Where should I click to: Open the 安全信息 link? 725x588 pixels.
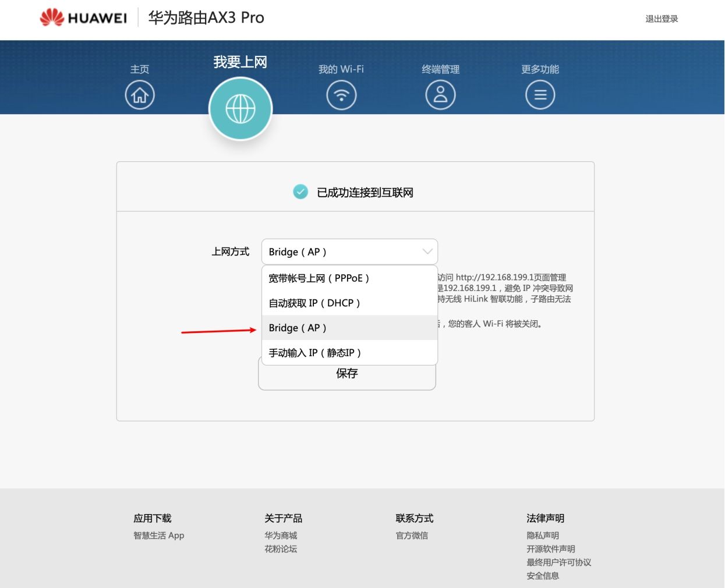pyautogui.click(x=543, y=576)
